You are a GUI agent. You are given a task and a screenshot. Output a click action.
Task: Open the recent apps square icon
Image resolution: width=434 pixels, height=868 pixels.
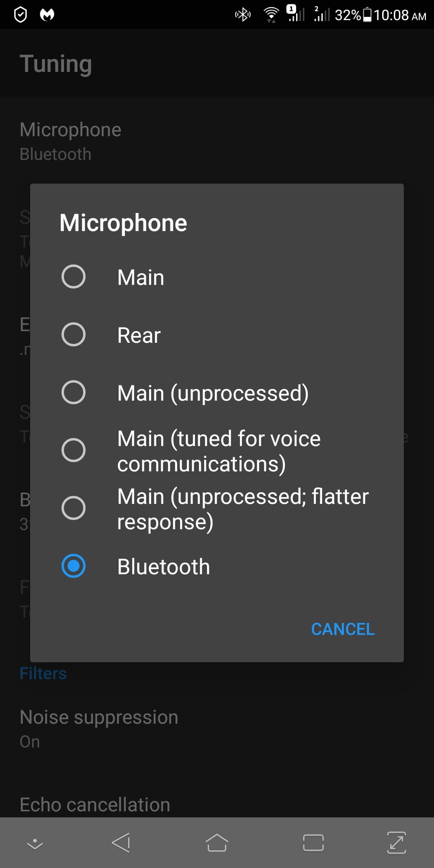[x=313, y=843]
